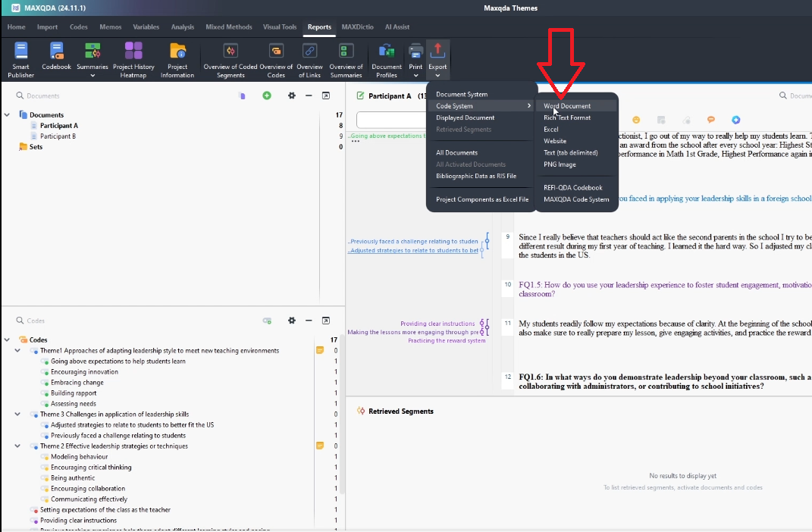
Task: Click the Codes search field
Action: point(114,321)
